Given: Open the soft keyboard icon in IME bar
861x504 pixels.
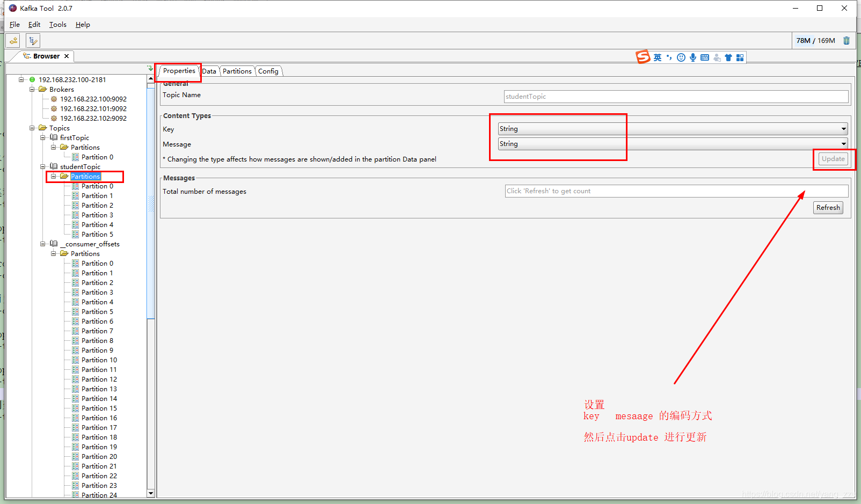Looking at the screenshot, I should (x=705, y=57).
